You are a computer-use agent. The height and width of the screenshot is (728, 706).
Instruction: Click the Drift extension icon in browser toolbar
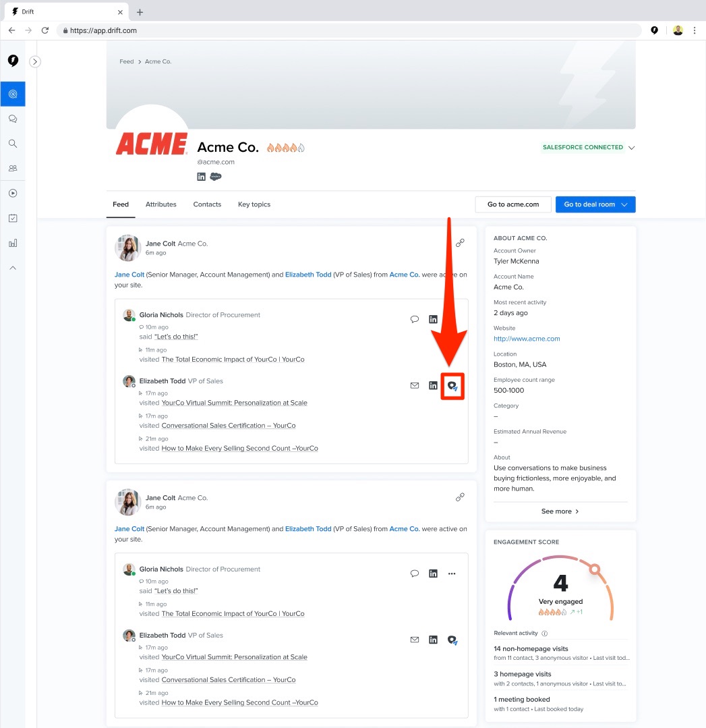click(x=655, y=30)
